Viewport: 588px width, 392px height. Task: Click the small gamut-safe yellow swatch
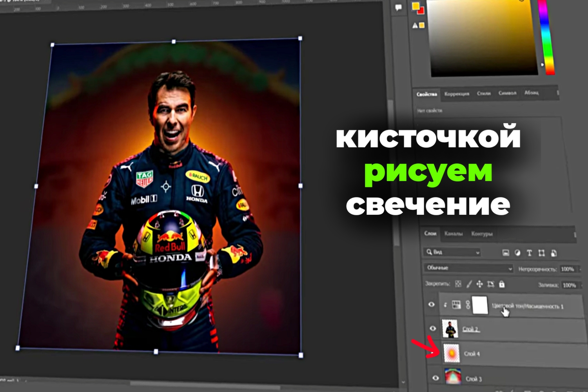(422, 25)
